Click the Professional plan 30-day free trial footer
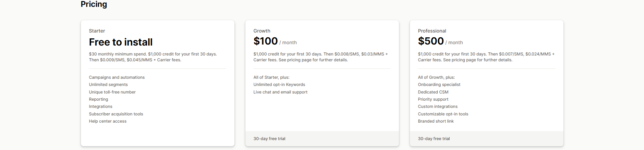Viewport: 644px width, 150px height. click(x=434, y=139)
